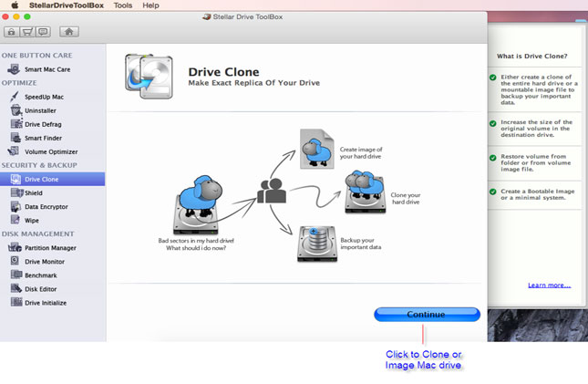The image size is (588, 384).
Task: Click the Backup important data drive icon
Action: click(x=317, y=244)
